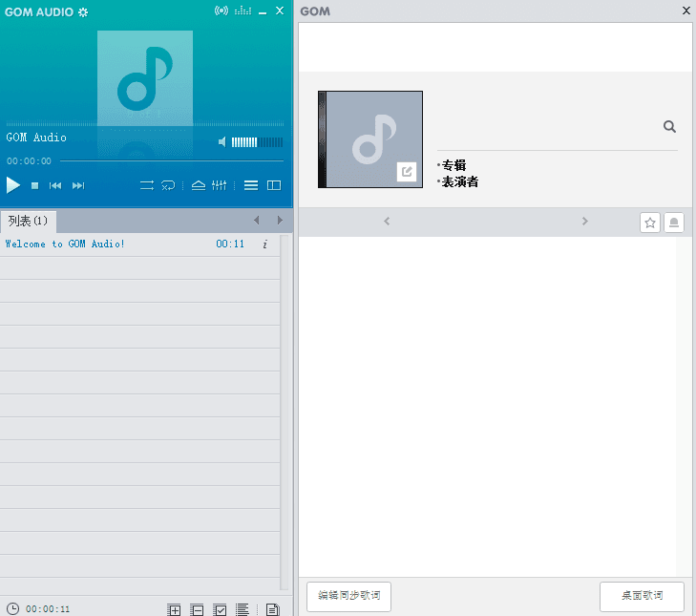Click the 专辑 album label
The width and height of the screenshot is (696, 616).
click(x=453, y=165)
